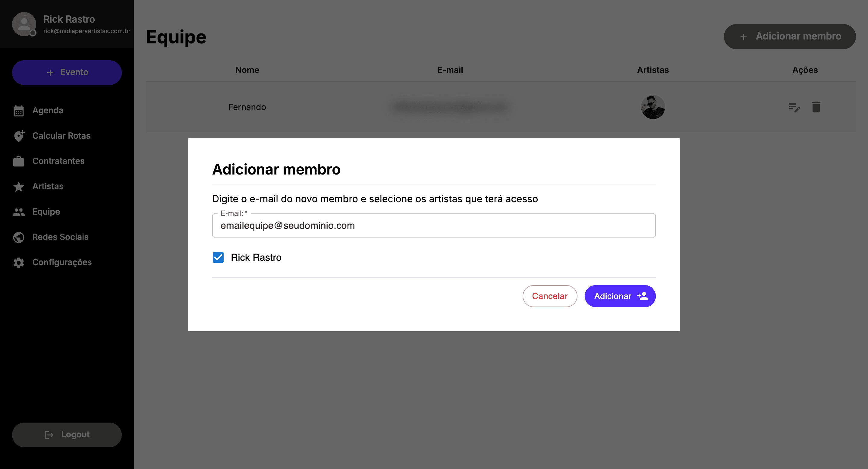The width and height of the screenshot is (868, 469).
Task: Cancel adding the new member
Action: pyautogui.click(x=549, y=296)
